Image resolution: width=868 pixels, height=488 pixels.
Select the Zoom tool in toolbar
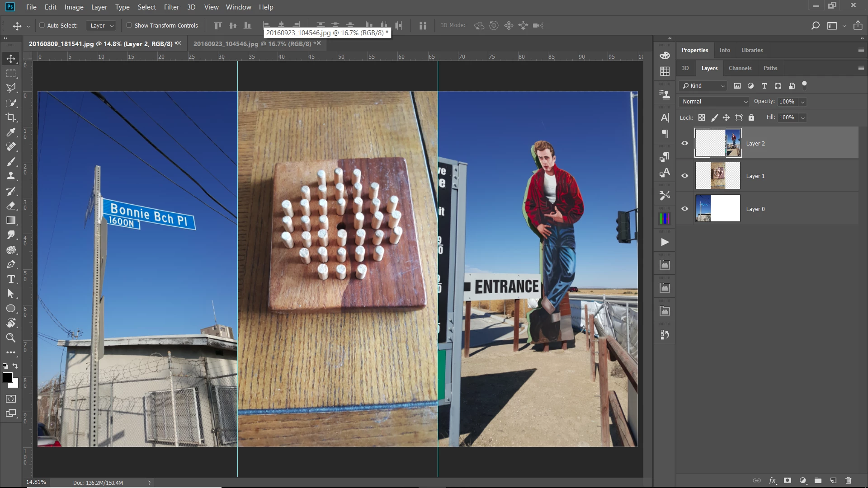(11, 338)
